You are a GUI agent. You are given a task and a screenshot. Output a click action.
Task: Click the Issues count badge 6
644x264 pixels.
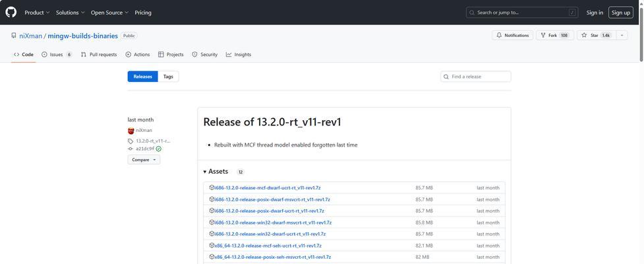69,55
